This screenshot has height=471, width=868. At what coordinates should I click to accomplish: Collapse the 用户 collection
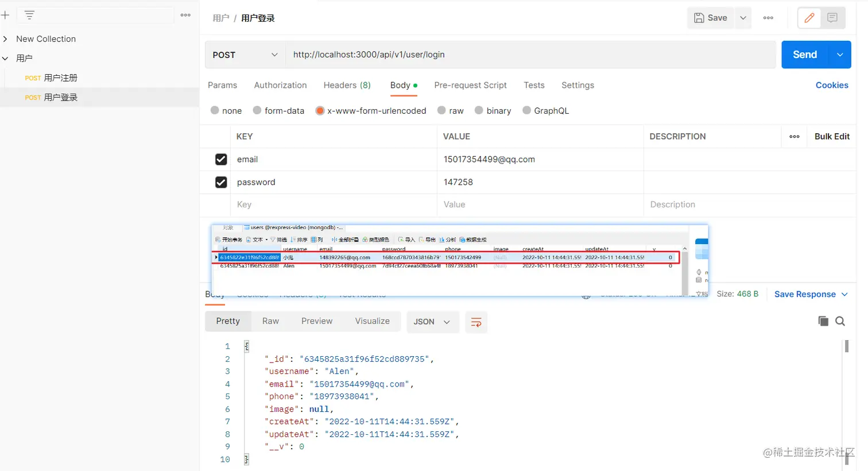(x=5, y=59)
